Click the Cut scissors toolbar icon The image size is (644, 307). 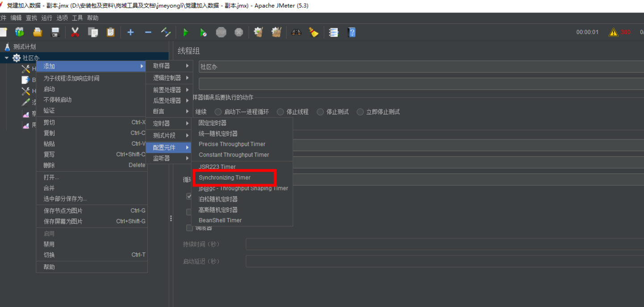[x=75, y=32]
